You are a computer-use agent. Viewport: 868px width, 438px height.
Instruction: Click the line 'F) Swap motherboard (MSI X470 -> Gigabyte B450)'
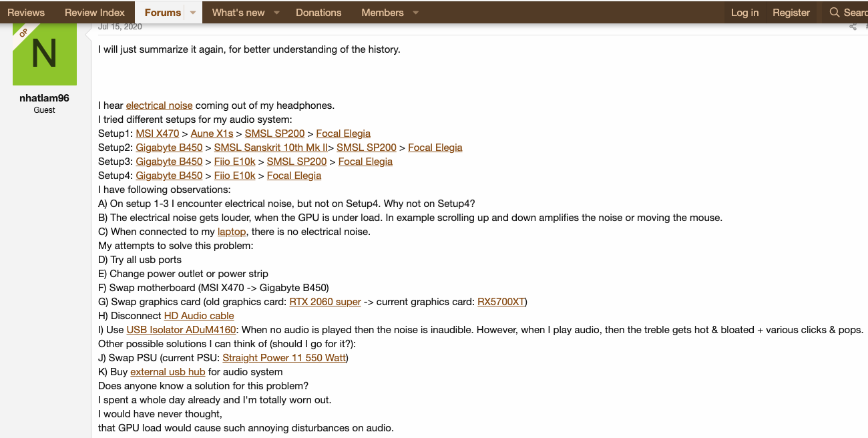[214, 288]
